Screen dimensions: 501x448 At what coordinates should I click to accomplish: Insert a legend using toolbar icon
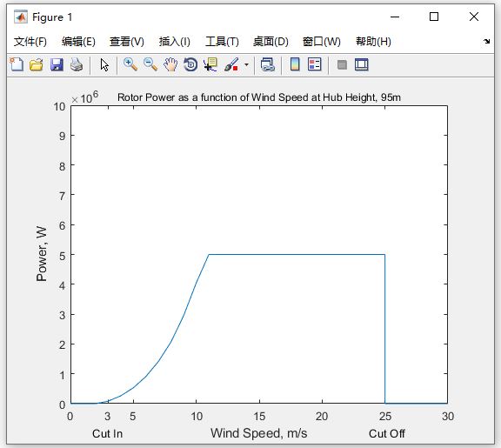[x=315, y=64]
